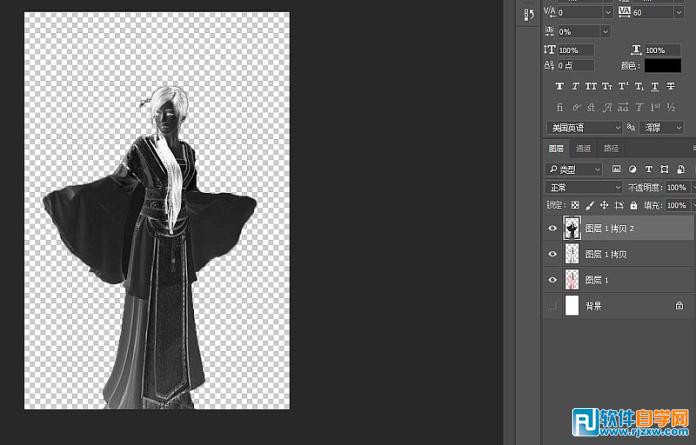Open the 美国英语 language dropdown
This screenshot has height=445, width=696.
(x=584, y=128)
